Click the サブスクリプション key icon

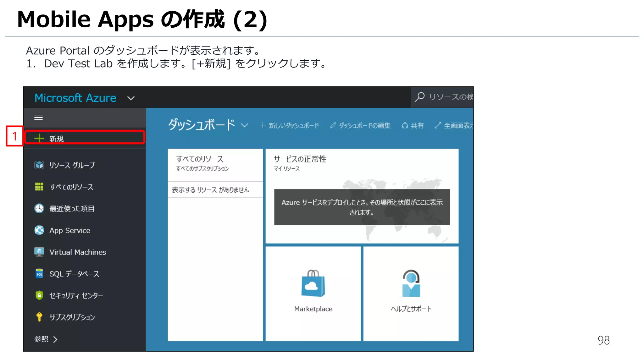pyautogui.click(x=39, y=317)
